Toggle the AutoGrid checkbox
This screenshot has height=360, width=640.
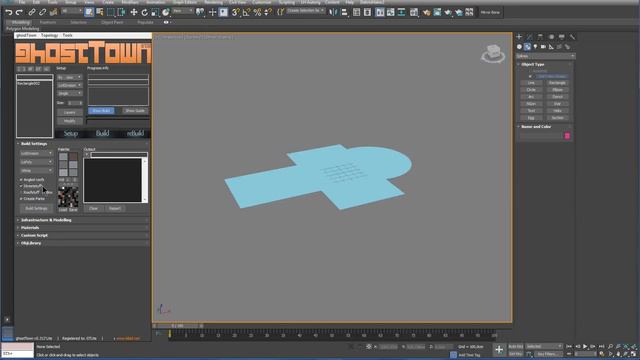point(530,71)
